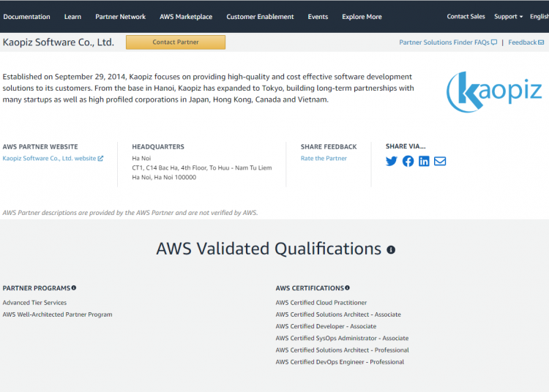The width and height of the screenshot is (549, 392).
Task: Click info icon next to Partner Programs
Action: coord(74,288)
